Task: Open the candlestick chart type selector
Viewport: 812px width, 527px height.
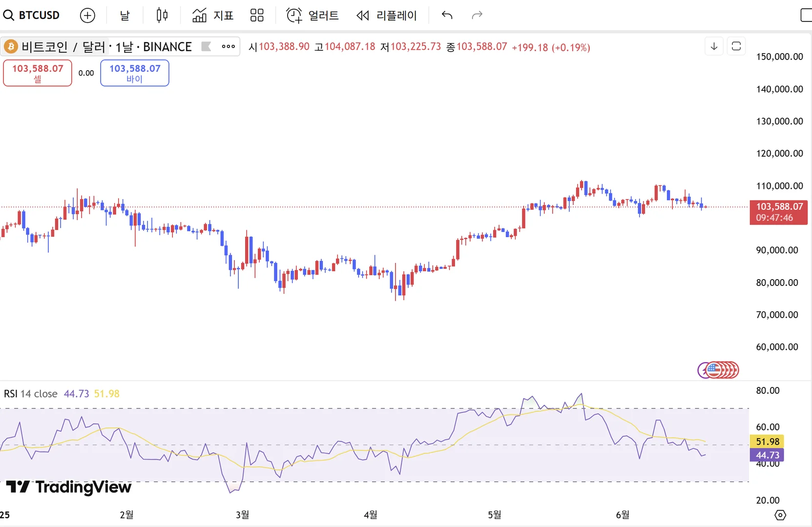Action: (162, 16)
